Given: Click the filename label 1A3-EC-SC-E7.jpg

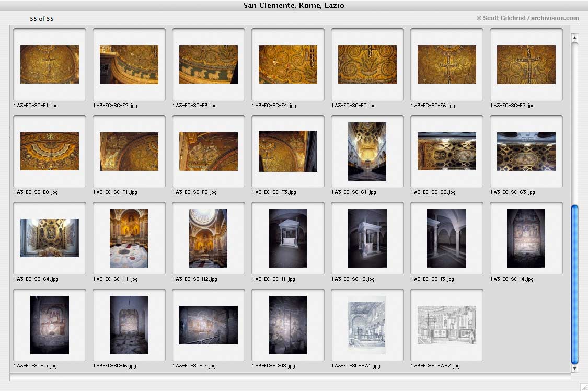Looking at the screenshot, I should [512, 106].
